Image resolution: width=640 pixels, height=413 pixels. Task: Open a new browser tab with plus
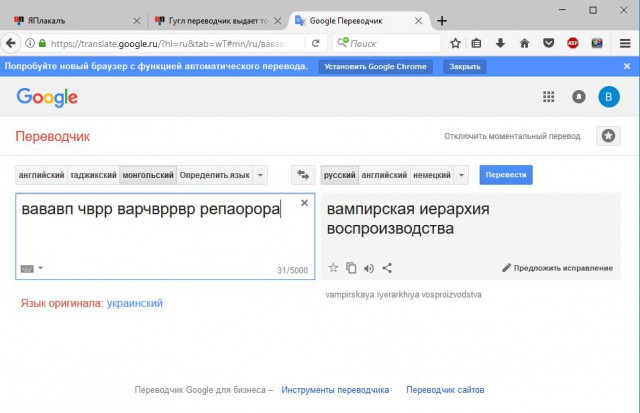[442, 21]
